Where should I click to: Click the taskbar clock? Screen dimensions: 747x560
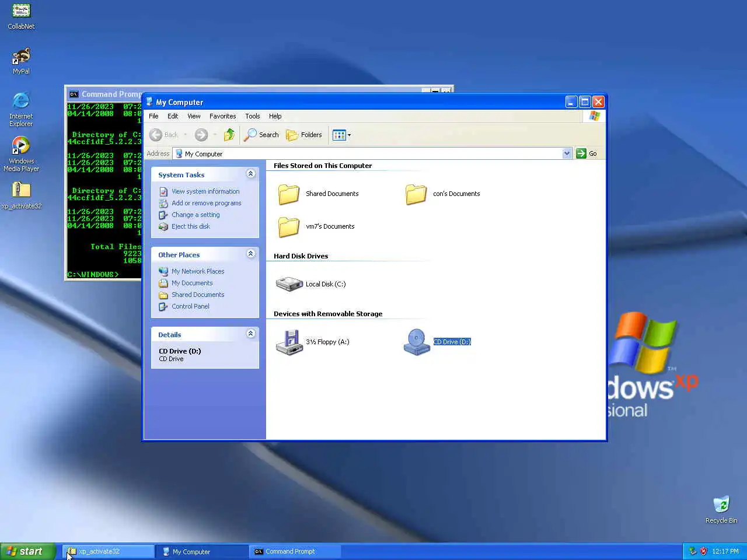pos(725,551)
